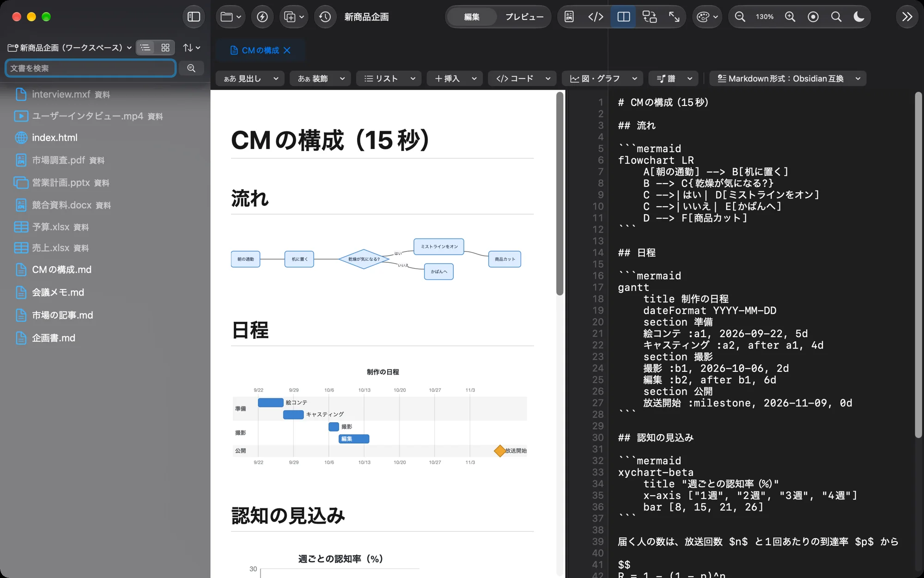
Task: Zoom out with the minus magnifier
Action: [x=740, y=17]
